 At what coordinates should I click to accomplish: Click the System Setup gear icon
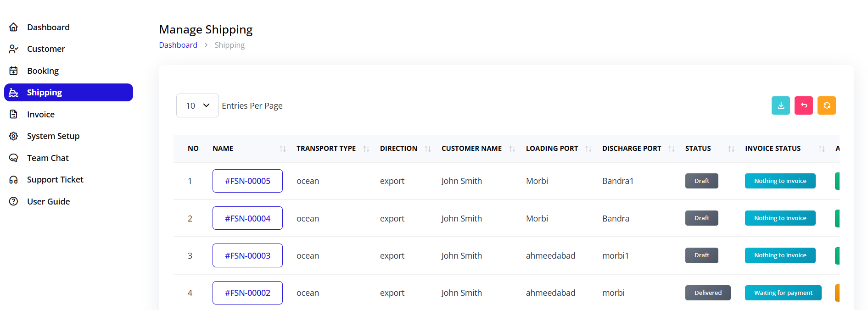coord(14,136)
